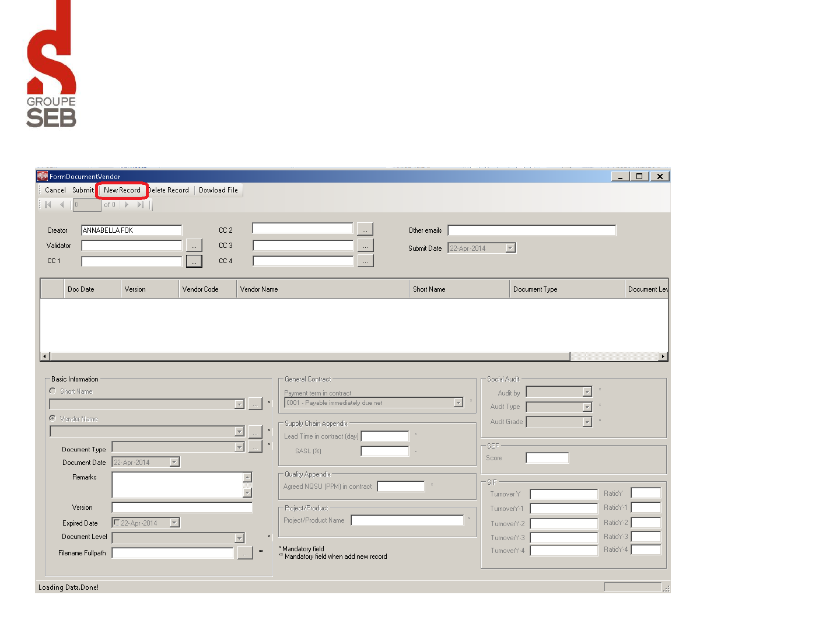Open the Expired Date picker dropdown
The height and width of the screenshot is (630, 840).
[174, 523]
